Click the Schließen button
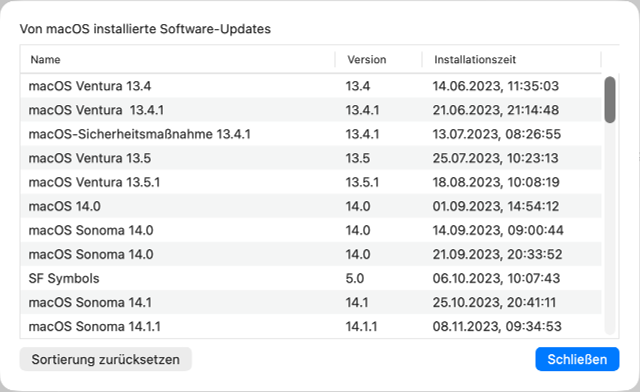Screen dimensions: 640x392 pos(577,359)
